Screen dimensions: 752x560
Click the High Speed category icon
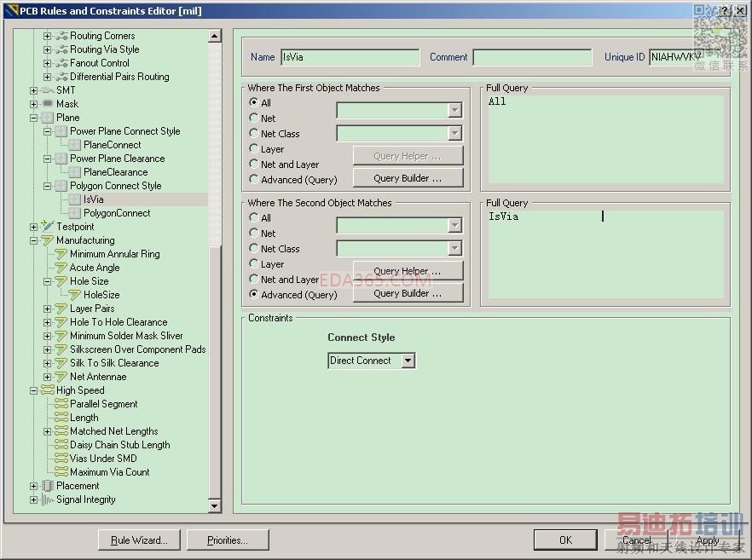47,390
